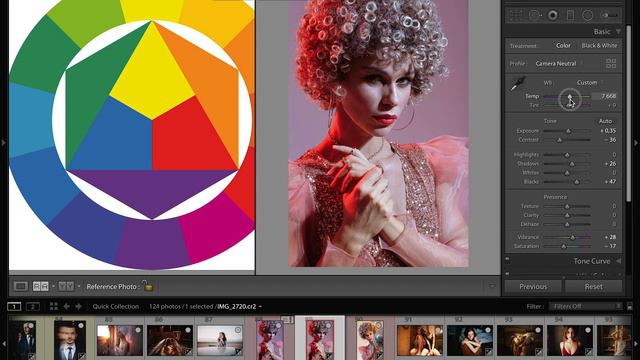
Task: Select the Crop Overlay tool icon
Action: pos(516,16)
